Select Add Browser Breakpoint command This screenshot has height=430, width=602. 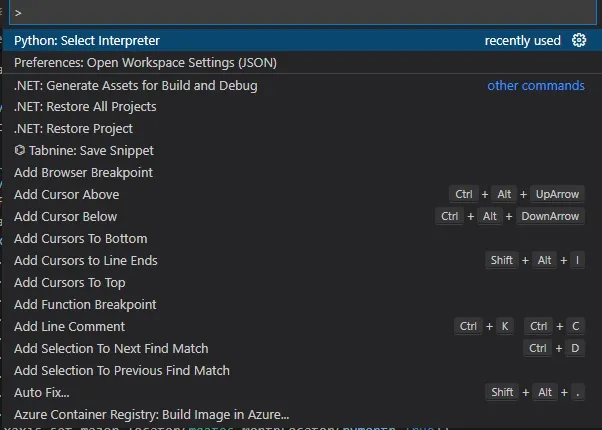click(83, 173)
